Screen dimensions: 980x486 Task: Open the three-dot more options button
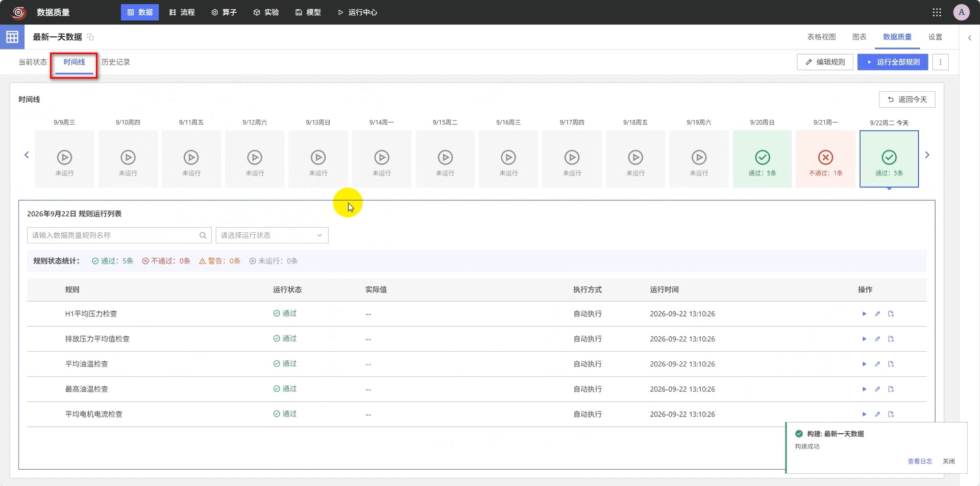pyautogui.click(x=940, y=62)
